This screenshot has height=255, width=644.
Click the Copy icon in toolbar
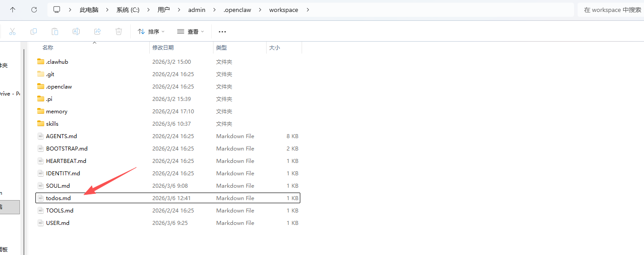tap(34, 31)
